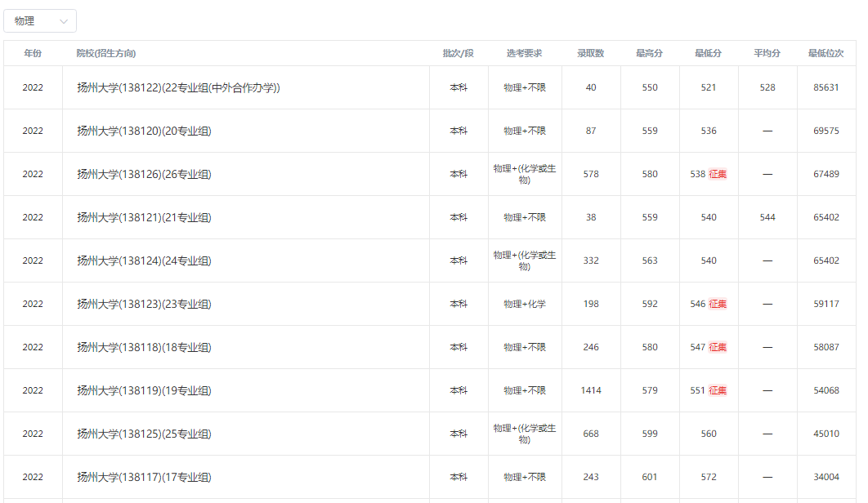Click the 扬州大学(138122) 中外合作办学 link
868x503 pixels.
point(178,87)
